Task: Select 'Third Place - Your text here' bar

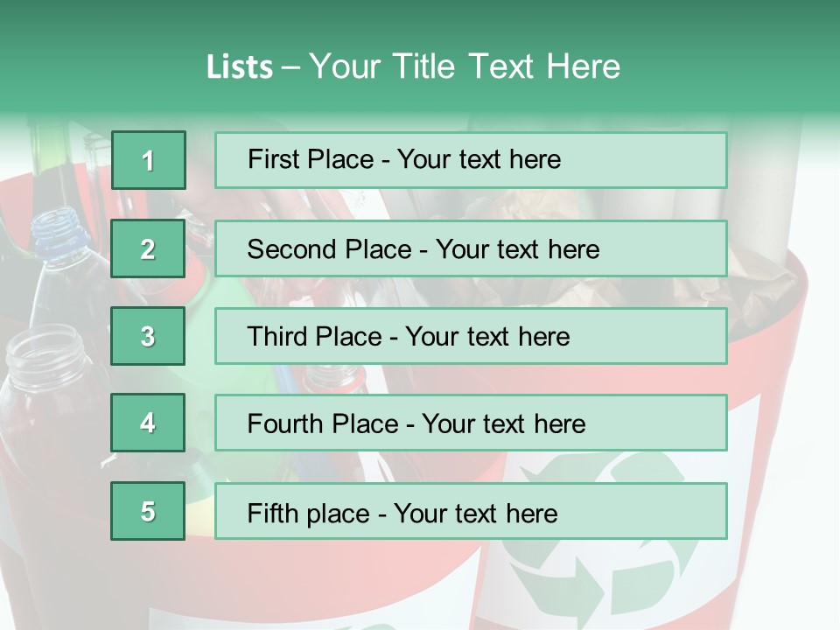Action: click(471, 336)
